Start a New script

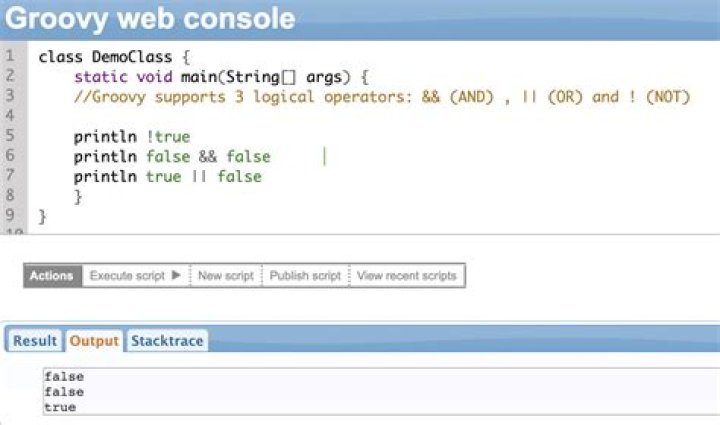coord(225,275)
